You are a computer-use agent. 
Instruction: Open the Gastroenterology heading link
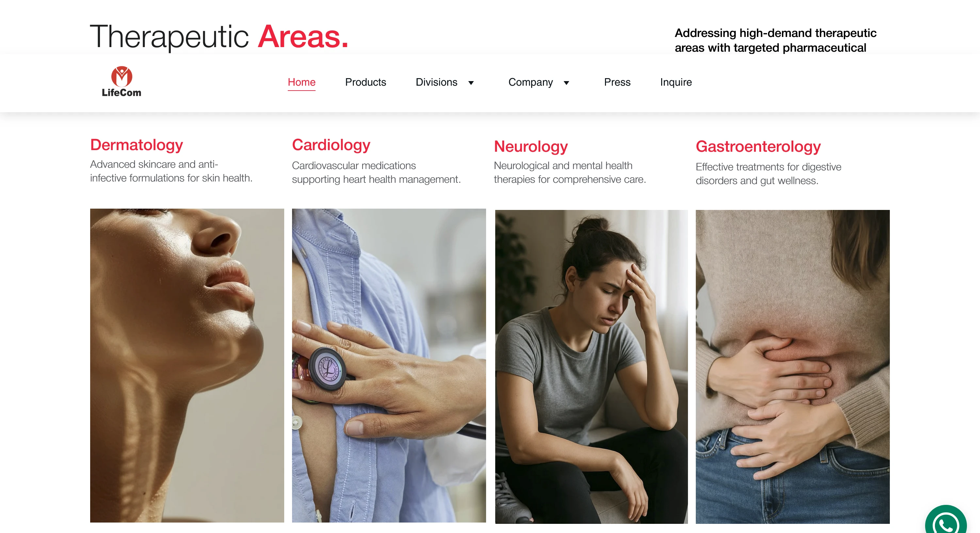coord(758,146)
